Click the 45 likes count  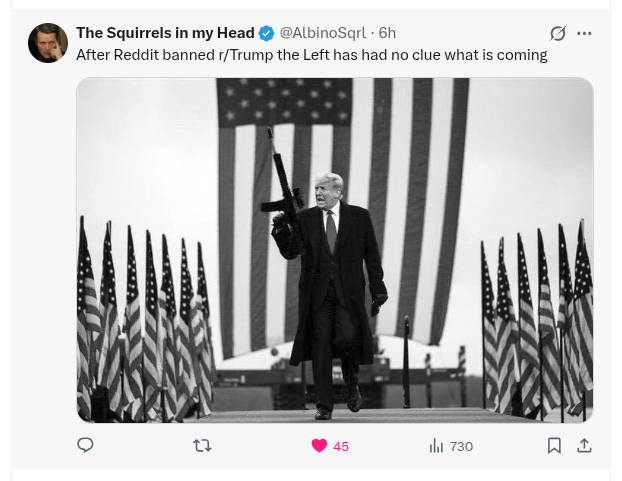(x=341, y=447)
